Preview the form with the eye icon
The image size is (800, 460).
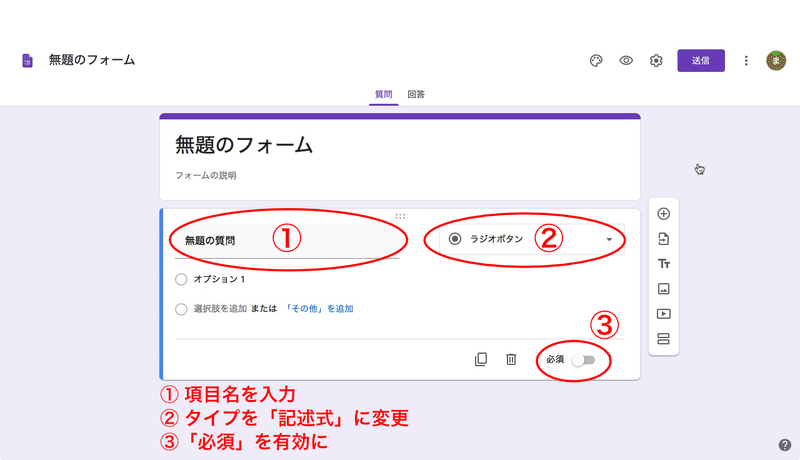click(x=626, y=61)
